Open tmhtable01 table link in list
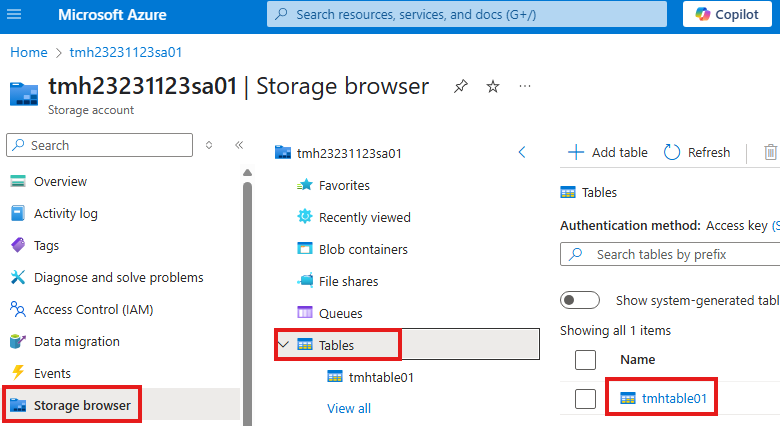The width and height of the screenshot is (780, 426). click(674, 398)
